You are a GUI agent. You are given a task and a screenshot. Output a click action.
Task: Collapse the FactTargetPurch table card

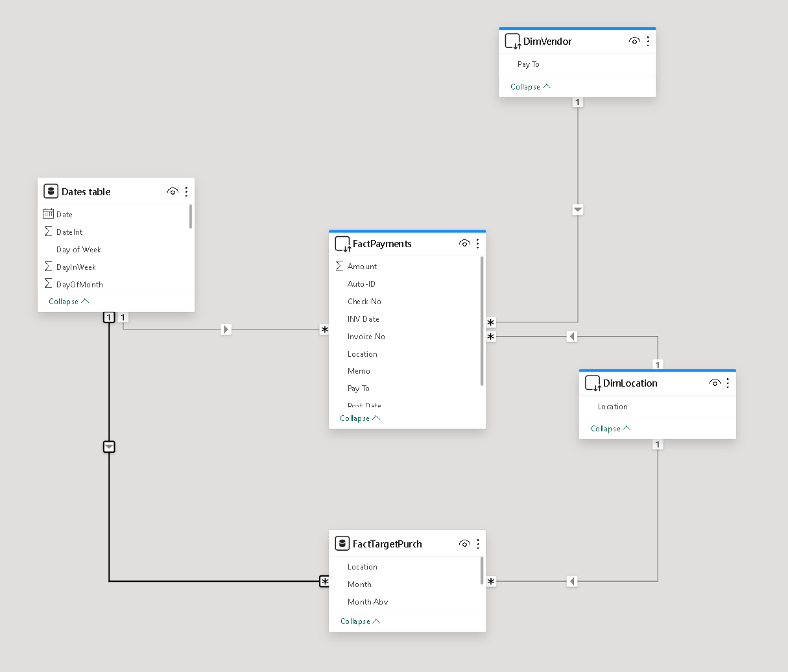pyautogui.click(x=360, y=621)
